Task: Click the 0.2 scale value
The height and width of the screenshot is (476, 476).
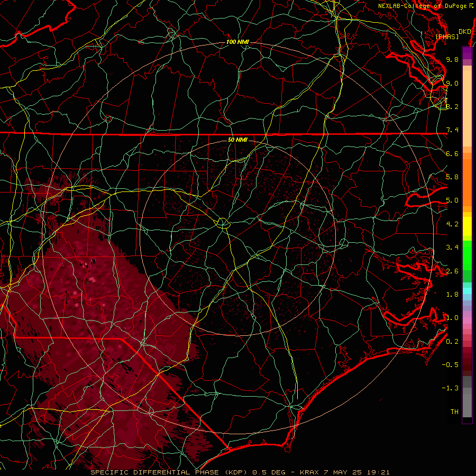Action: pos(452,342)
